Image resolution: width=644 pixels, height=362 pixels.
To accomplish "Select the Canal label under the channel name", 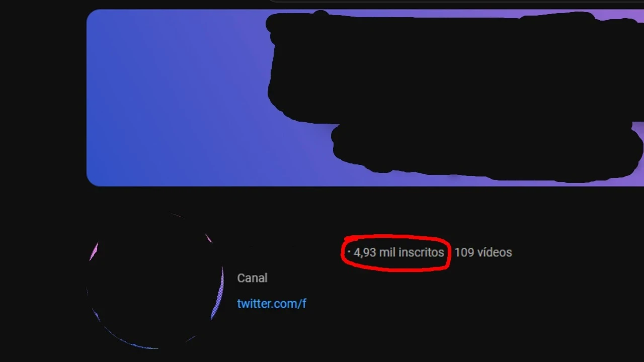I will [x=252, y=278].
